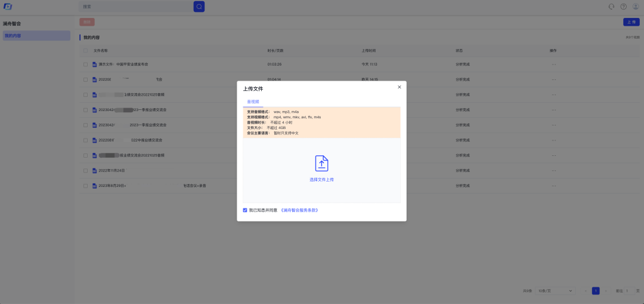
Task: Click the 时长/页数 column header
Action: click(275, 51)
